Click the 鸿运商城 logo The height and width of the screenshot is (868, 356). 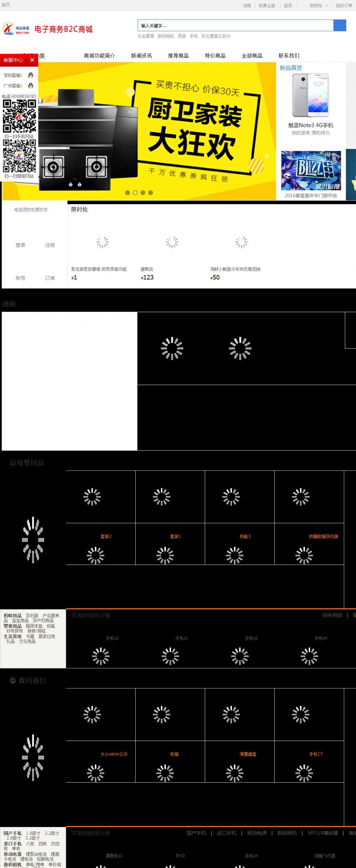pos(16,29)
